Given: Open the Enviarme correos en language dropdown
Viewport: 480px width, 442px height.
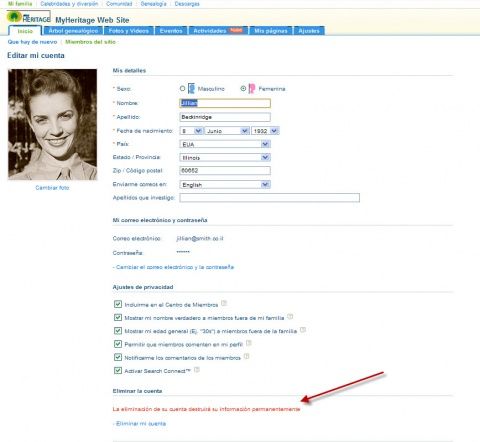Looking at the screenshot, I should (x=225, y=184).
